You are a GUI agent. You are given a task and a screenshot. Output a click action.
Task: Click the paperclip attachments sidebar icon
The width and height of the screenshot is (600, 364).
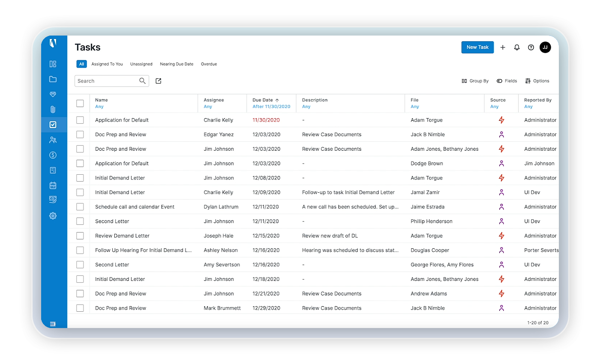53,110
